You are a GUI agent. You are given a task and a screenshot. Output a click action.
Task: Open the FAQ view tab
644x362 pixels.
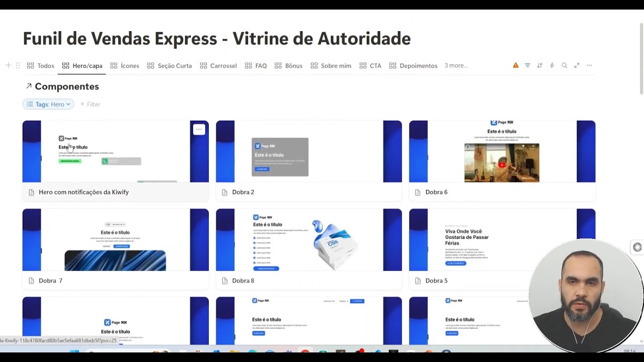(x=256, y=66)
